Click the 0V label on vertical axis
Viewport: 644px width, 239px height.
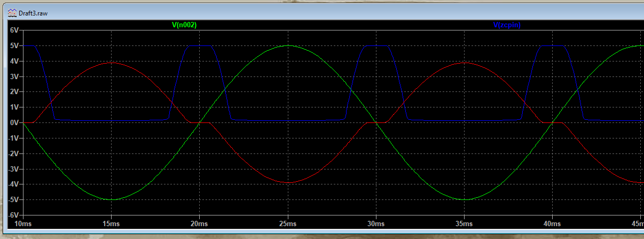[x=14, y=123]
